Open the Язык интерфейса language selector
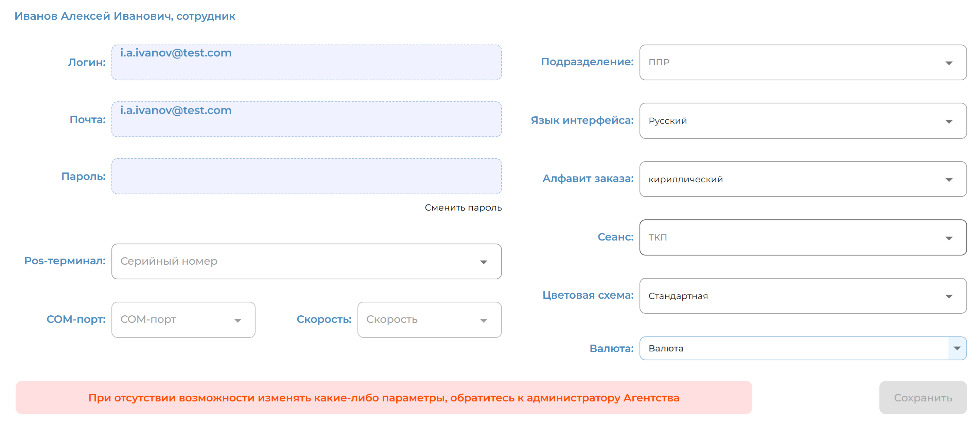Screen dimensions: 980x430 click(799, 121)
